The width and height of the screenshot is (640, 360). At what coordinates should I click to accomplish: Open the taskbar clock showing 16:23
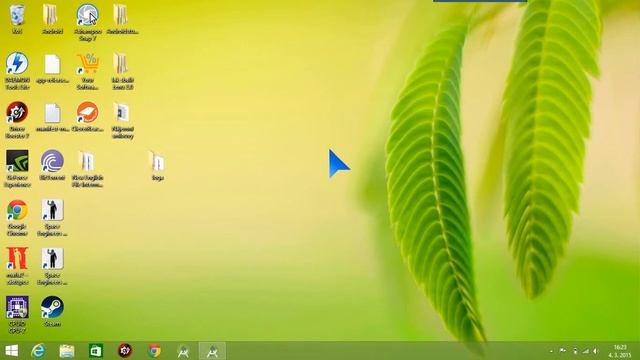point(620,351)
